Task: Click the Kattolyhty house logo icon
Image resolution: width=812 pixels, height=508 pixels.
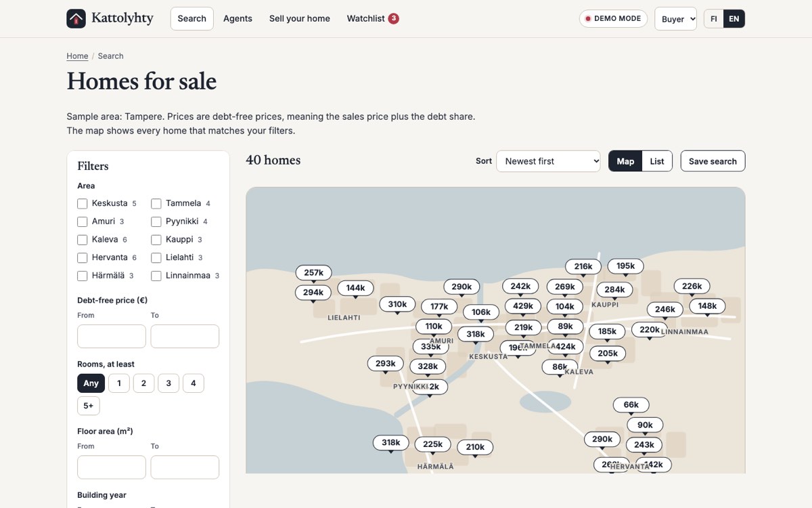Action: 76,18
